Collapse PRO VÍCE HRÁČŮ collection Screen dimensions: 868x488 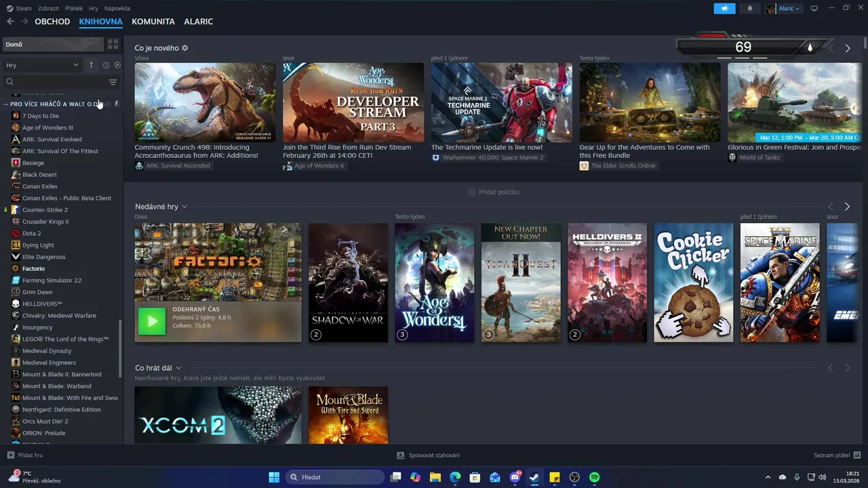tap(5, 104)
